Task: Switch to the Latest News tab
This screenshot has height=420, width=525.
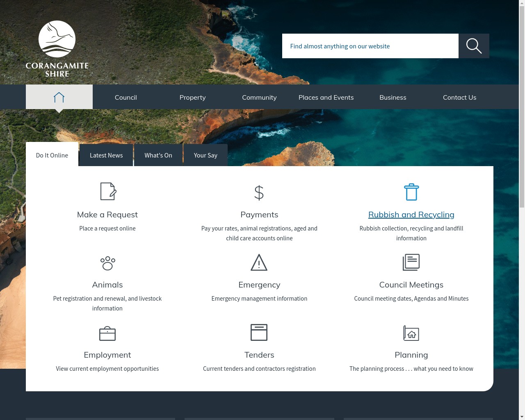Action: tap(106, 155)
